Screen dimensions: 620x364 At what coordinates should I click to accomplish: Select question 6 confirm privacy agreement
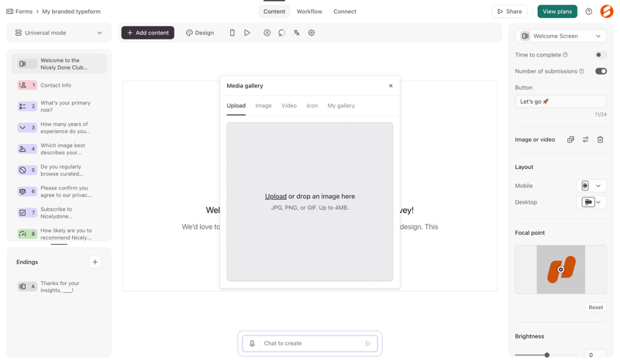click(x=59, y=191)
